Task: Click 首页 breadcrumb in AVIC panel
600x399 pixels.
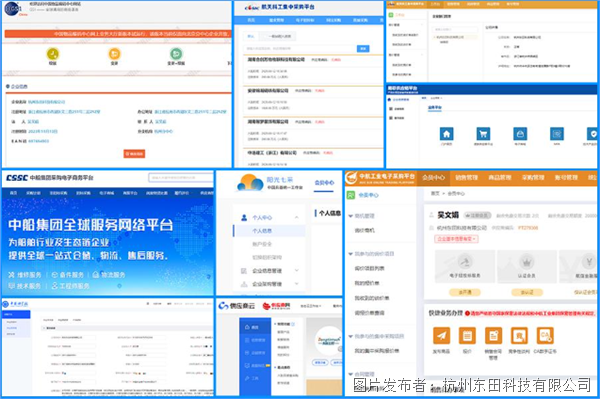Action: [x=435, y=194]
